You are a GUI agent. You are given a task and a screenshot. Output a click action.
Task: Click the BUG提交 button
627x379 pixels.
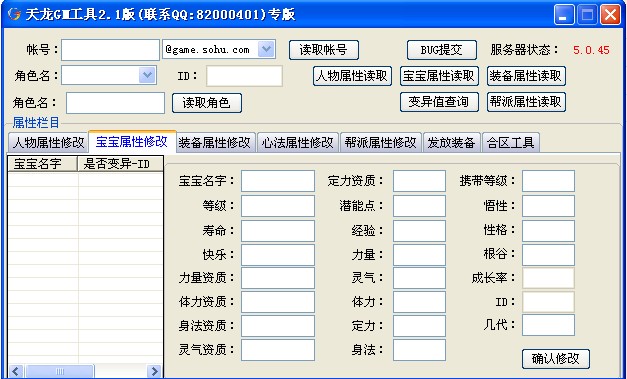coord(442,50)
